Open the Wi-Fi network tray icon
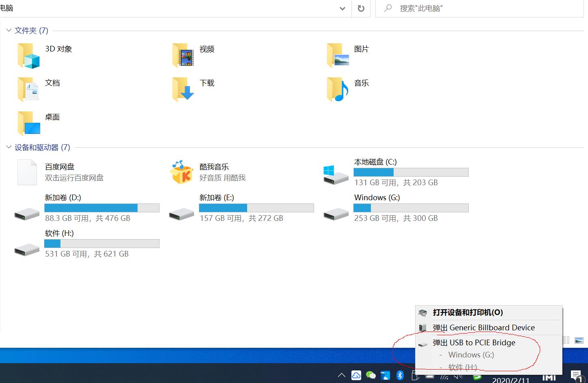 444,376
